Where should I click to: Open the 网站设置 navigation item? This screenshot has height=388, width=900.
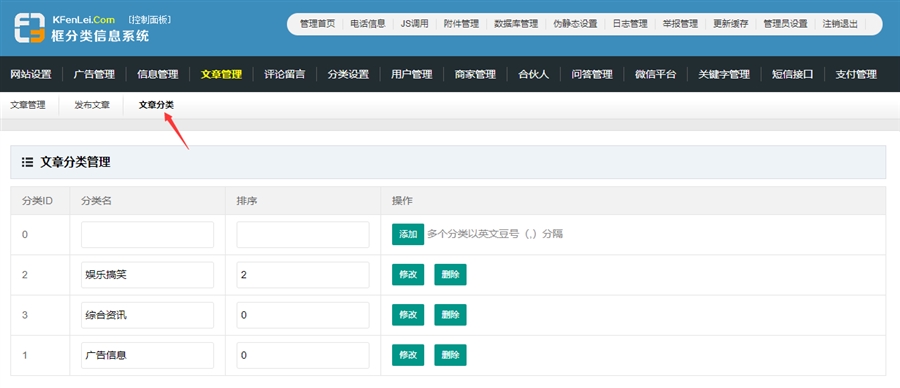click(x=31, y=74)
